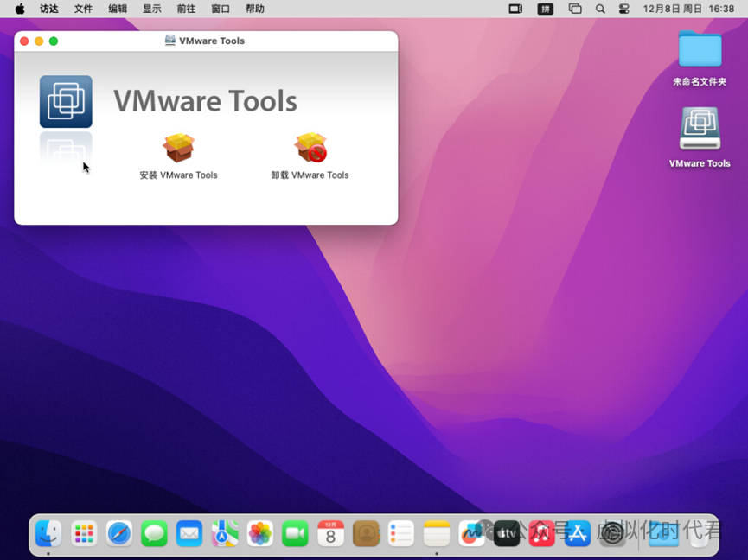Open Messages from the Dock
Viewport: 748px width, 560px height.
pyautogui.click(x=154, y=533)
